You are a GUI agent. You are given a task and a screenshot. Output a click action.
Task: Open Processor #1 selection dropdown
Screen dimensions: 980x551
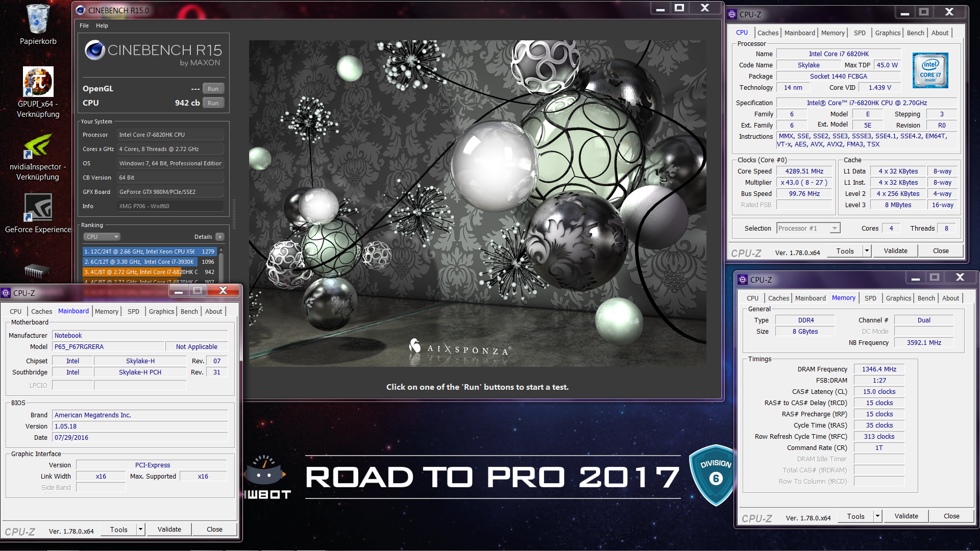coord(808,229)
